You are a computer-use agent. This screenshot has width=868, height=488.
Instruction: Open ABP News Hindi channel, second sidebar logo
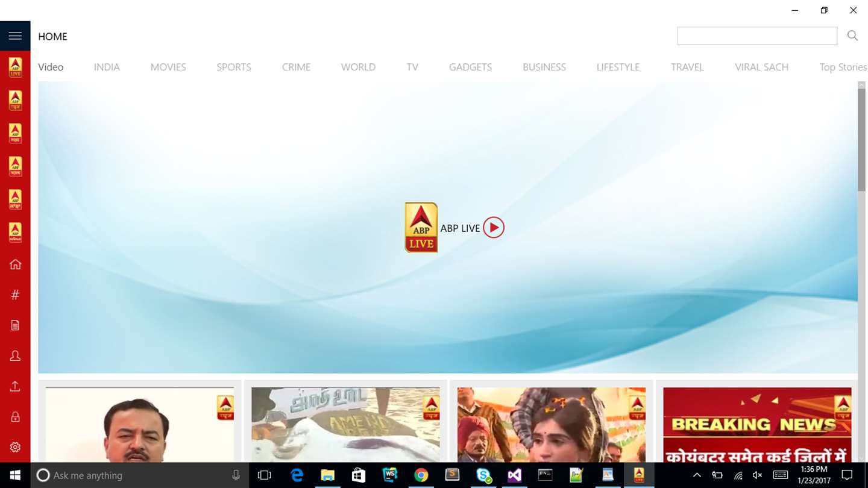pyautogui.click(x=15, y=100)
